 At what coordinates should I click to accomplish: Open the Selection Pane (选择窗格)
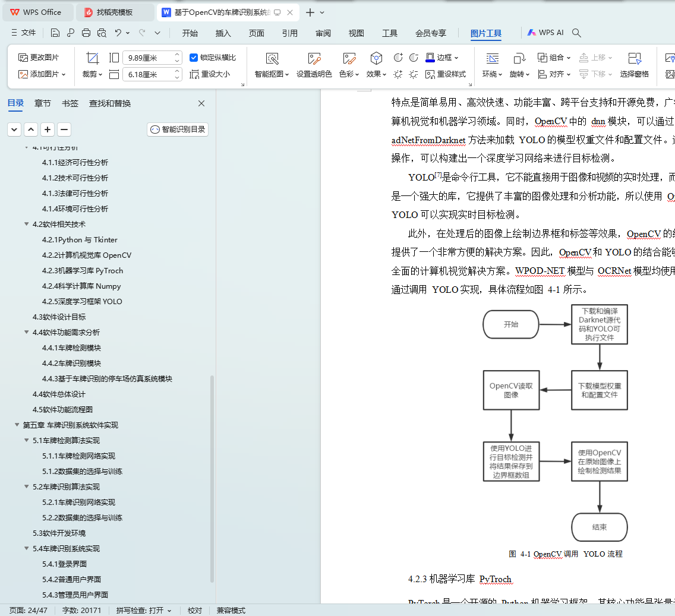634,65
